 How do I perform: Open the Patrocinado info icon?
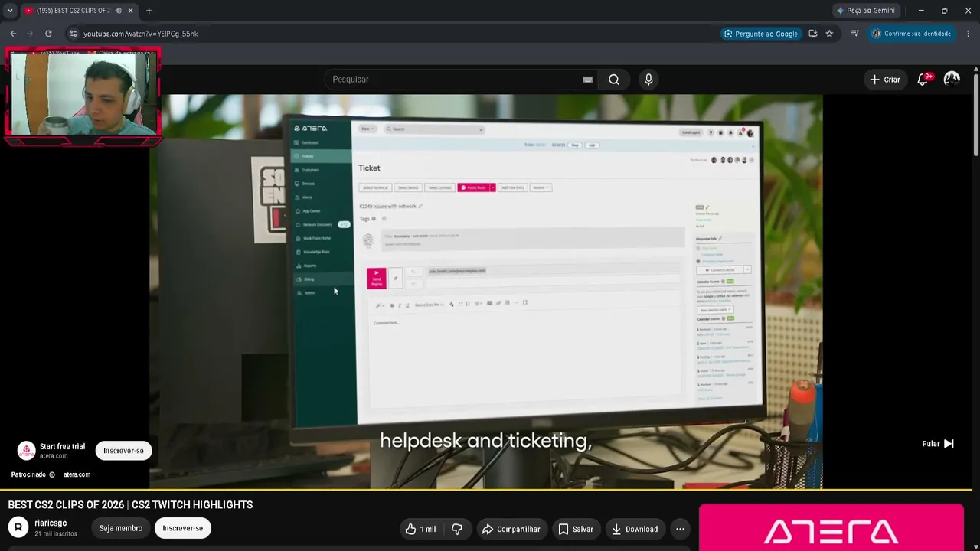click(x=52, y=474)
